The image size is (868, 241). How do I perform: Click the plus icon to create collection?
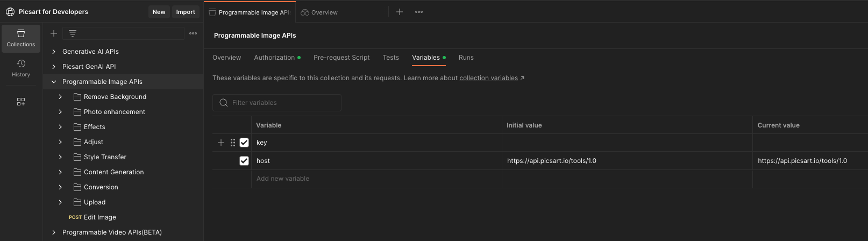54,33
